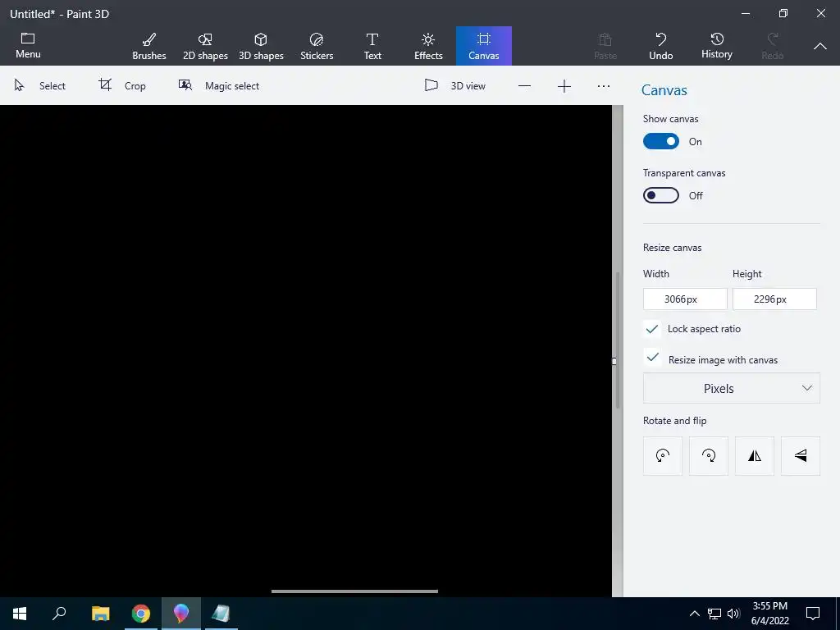Click the vertical scrollbar beside the canvas
Image resolution: width=840 pixels, height=630 pixels.
pos(618,340)
